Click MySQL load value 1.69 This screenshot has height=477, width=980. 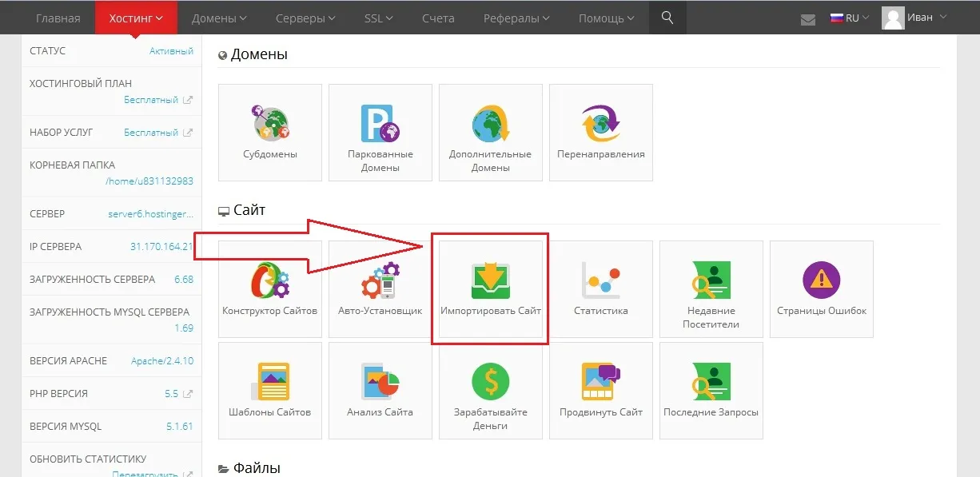(x=184, y=328)
